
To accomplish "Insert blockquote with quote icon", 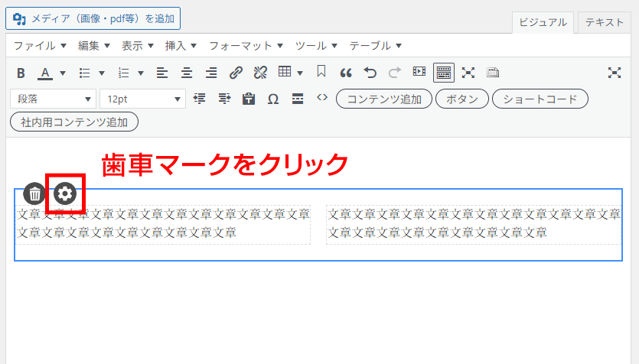I will tap(346, 73).
